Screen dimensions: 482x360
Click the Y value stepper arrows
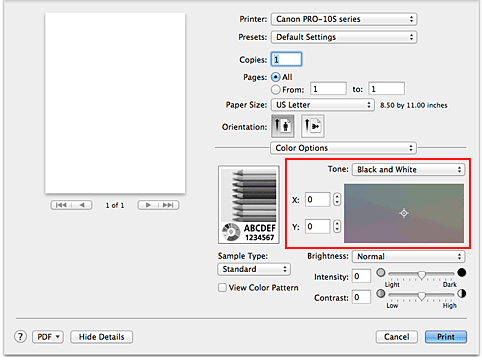coord(337,227)
